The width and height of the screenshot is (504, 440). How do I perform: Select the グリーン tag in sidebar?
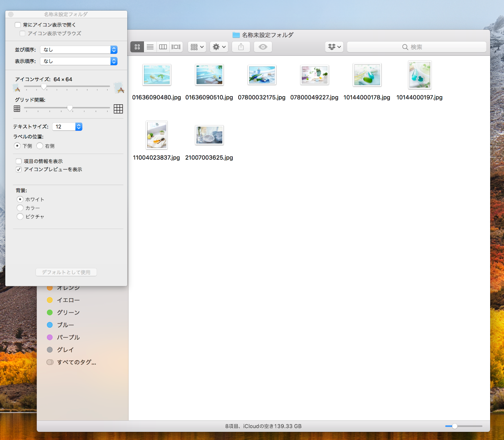[x=68, y=312]
